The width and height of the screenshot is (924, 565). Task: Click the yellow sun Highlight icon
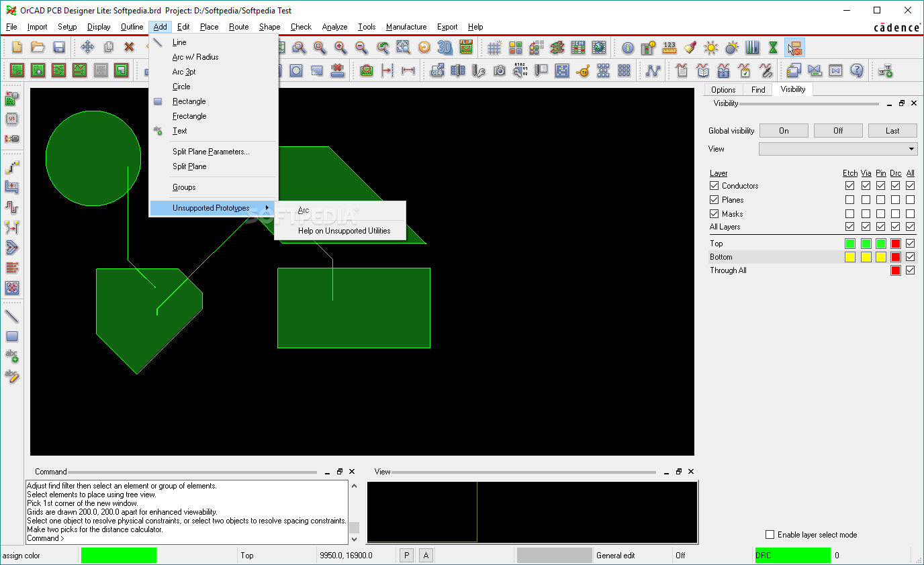[x=711, y=48]
